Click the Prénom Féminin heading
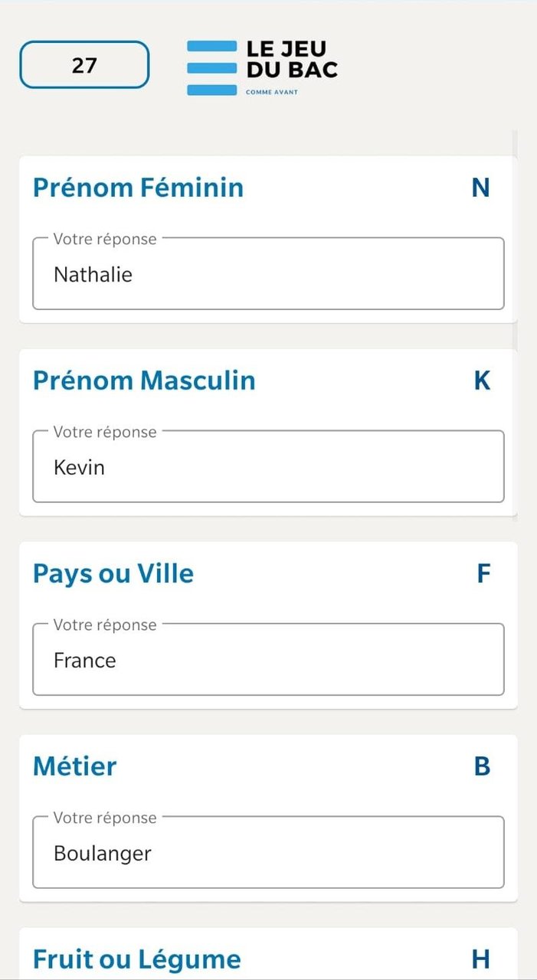The height and width of the screenshot is (980, 537). coord(137,188)
